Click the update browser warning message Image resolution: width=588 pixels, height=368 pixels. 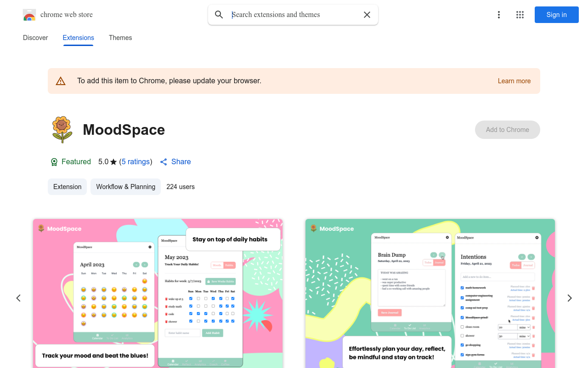click(169, 81)
